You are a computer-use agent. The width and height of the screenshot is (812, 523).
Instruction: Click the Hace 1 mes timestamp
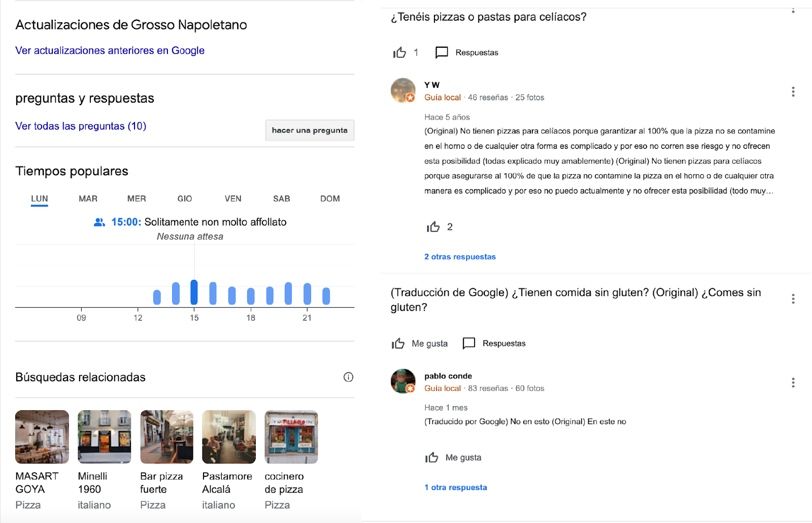(x=446, y=408)
